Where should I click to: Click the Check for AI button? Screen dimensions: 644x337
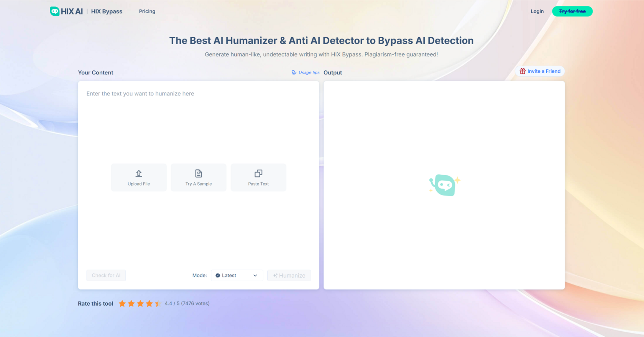(x=106, y=275)
